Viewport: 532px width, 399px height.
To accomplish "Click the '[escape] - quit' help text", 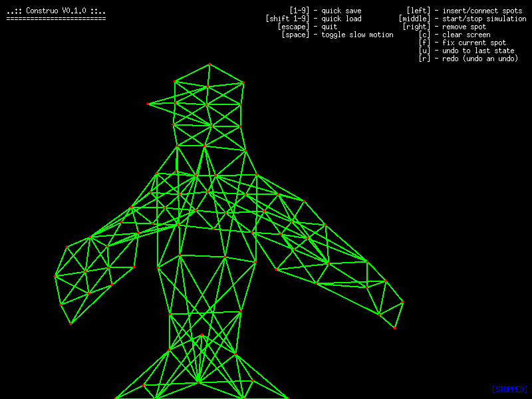I will click(307, 27).
